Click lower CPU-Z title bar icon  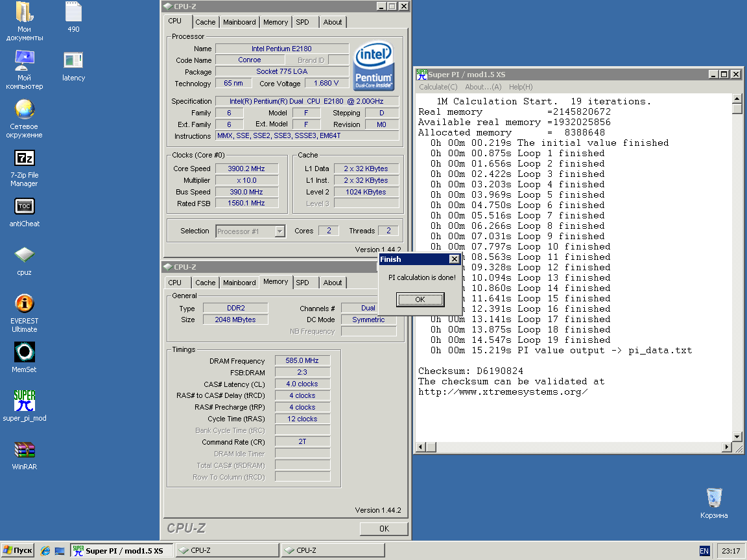168,266
